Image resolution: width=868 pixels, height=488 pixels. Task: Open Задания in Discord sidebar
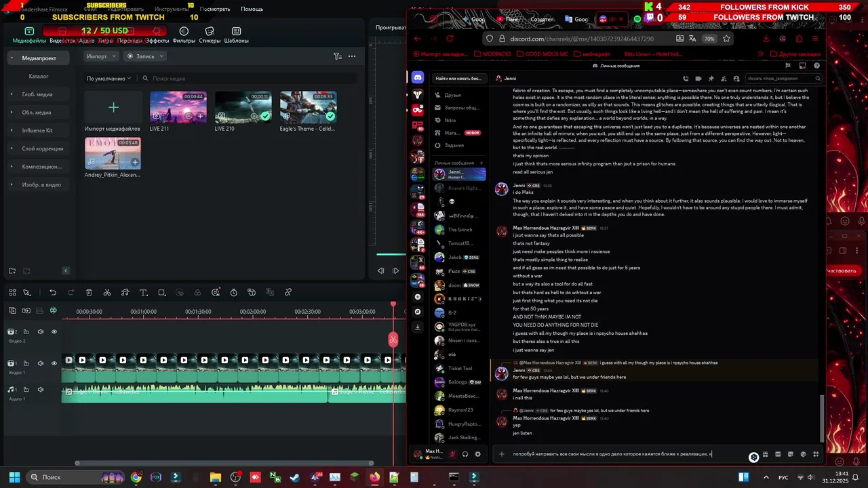point(459,145)
